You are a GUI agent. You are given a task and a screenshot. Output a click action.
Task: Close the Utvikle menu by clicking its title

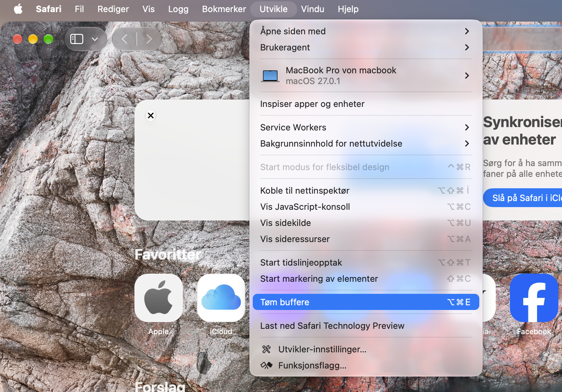point(274,9)
